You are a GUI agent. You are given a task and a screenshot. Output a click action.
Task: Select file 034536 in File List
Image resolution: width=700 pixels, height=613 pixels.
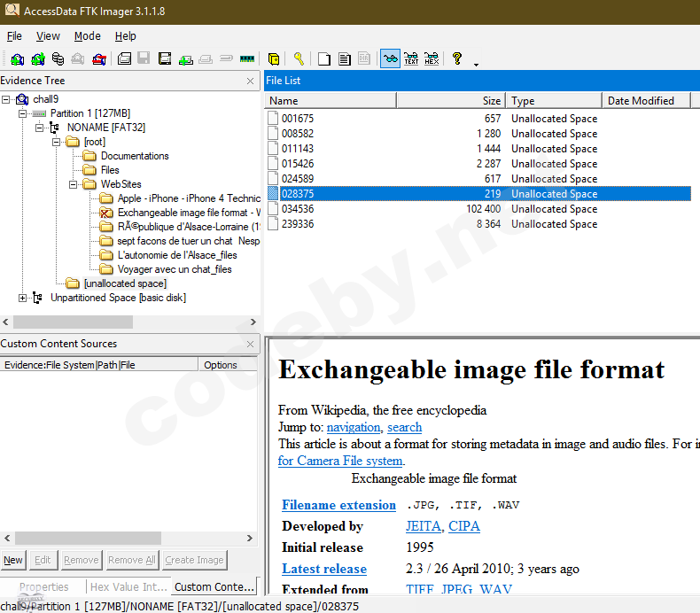point(298,209)
